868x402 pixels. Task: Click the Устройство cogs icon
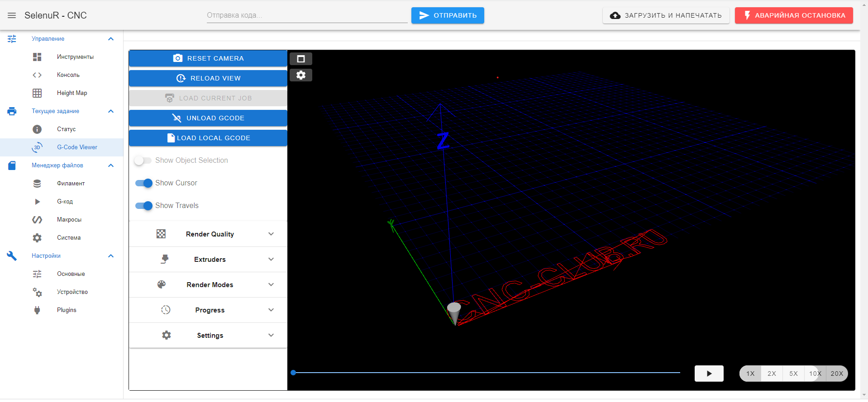coord(37,292)
